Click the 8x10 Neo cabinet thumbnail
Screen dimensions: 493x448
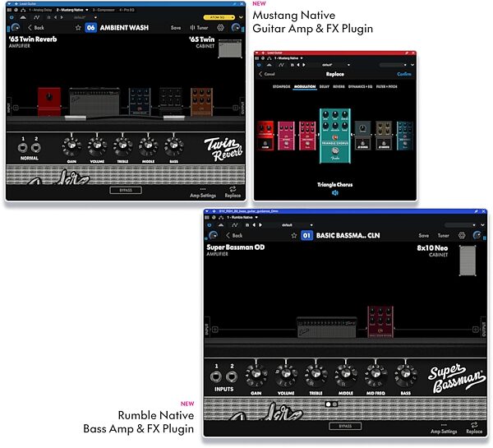tap(468, 261)
